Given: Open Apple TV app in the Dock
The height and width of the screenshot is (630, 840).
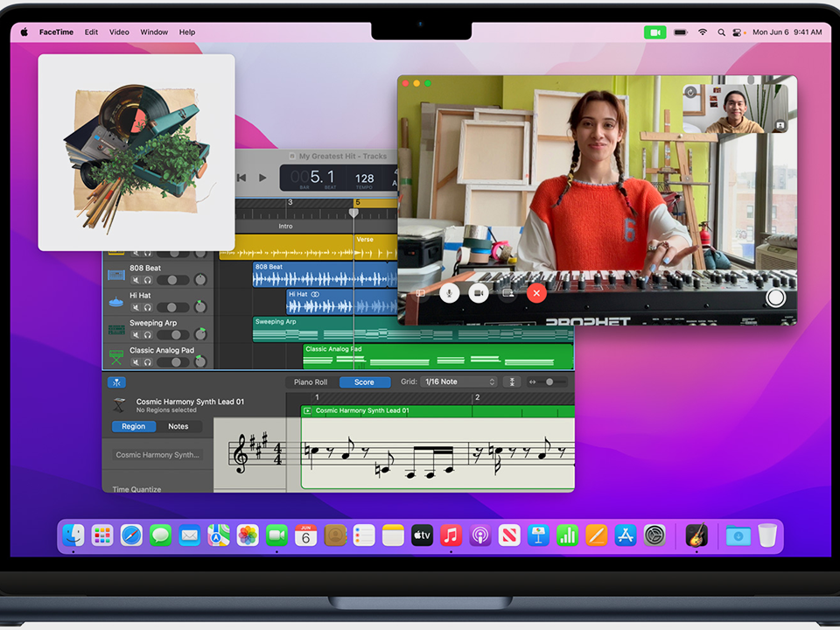Looking at the screenshot, I should [x=422, y=535].
